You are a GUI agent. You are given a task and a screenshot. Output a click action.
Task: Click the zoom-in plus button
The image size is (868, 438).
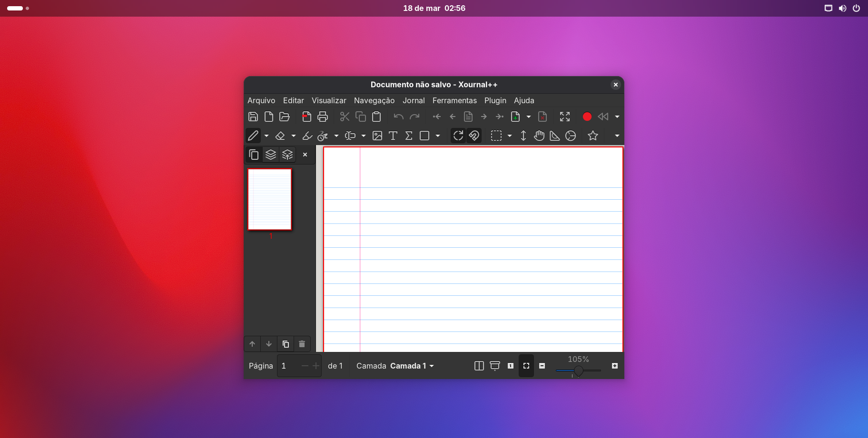tap(615, 366)
